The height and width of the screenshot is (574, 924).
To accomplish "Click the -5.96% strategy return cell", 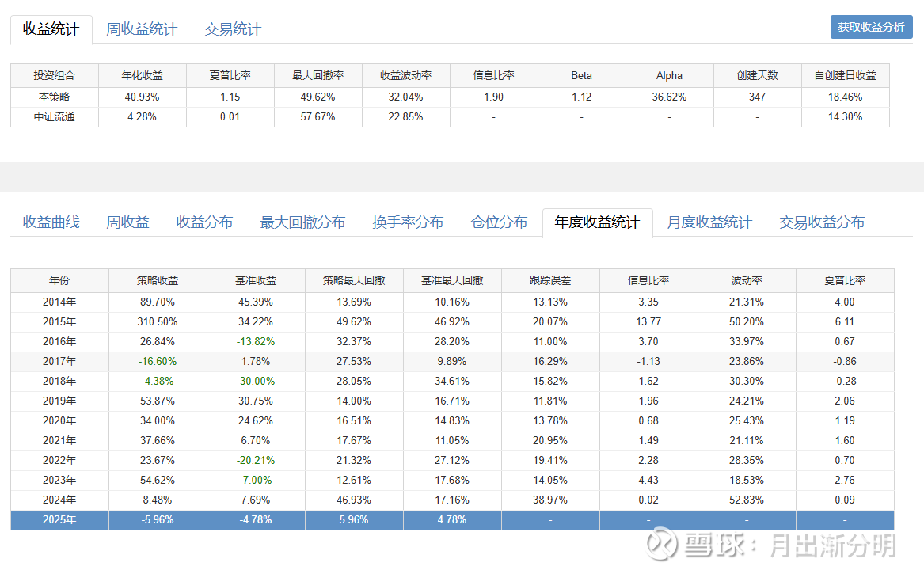I will [x=158, y=520].
